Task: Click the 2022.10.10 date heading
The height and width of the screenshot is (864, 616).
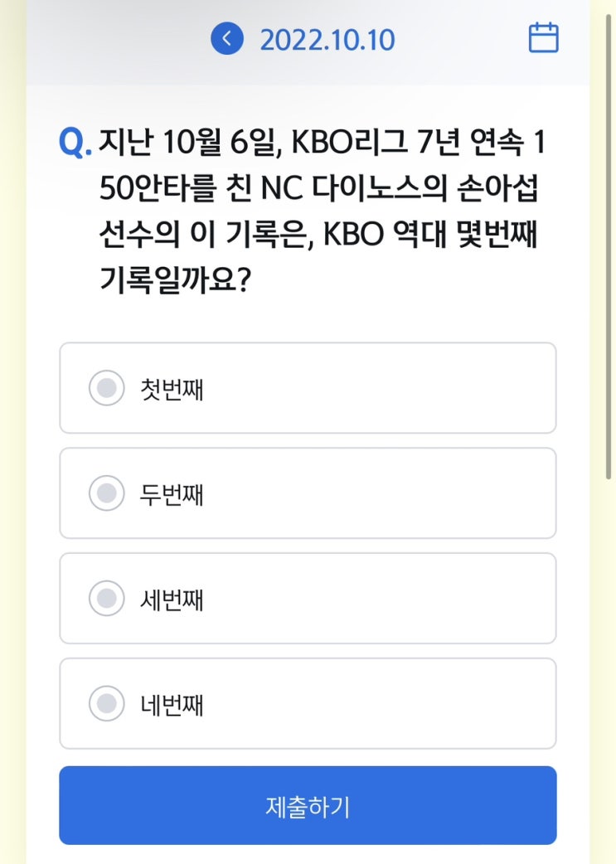Action: [x=327, y=40]
